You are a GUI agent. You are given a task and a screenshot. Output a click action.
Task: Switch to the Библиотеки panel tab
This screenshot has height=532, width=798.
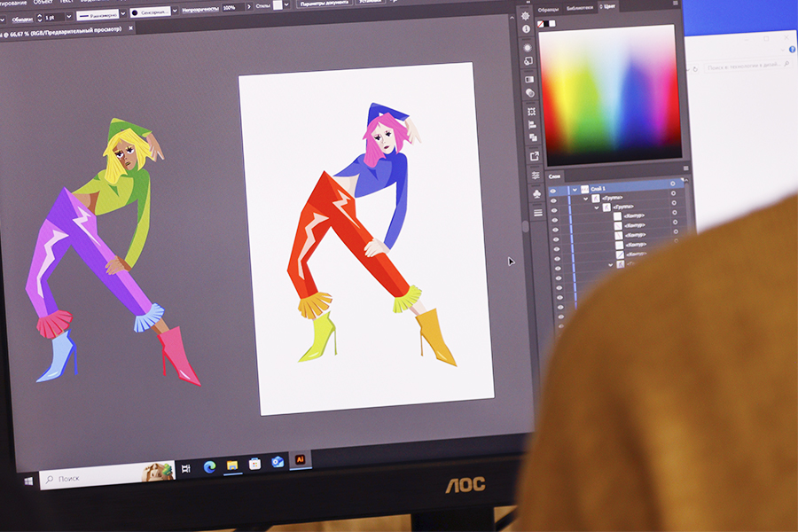click(x=583, y=7)
